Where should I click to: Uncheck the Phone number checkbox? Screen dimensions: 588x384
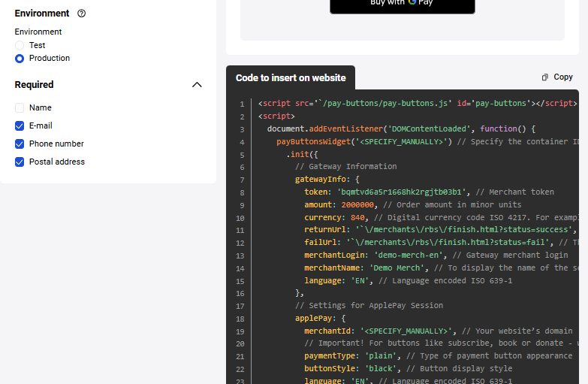[x=20, y=144]
